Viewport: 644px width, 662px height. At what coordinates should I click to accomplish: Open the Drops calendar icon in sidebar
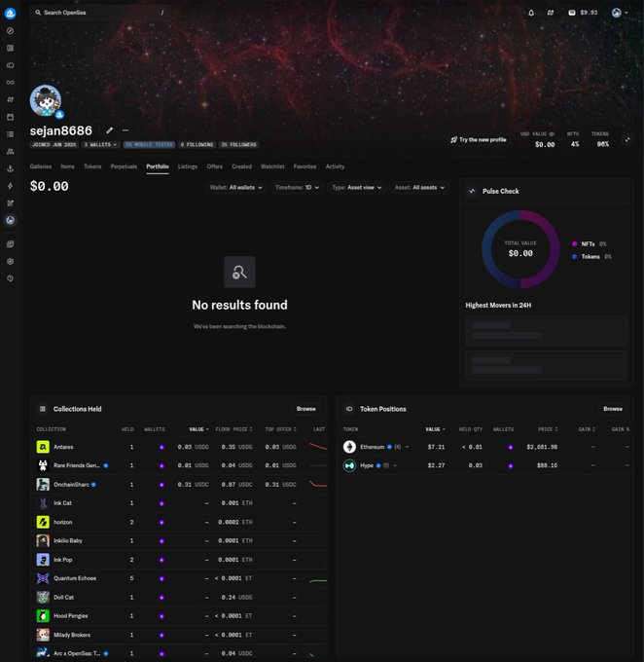(x=10, y=117)
